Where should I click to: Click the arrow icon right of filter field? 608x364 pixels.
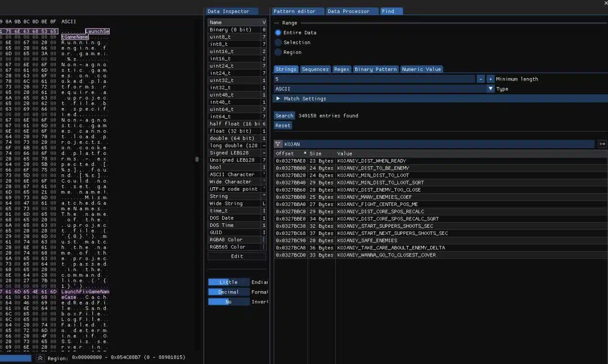click(602, 144)
